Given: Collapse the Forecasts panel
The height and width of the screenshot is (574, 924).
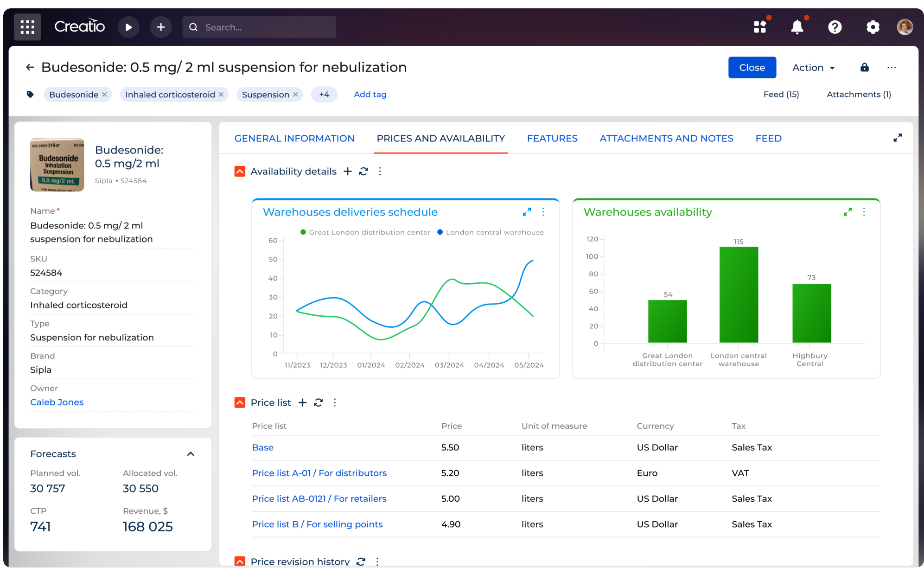Looking at the screenshot, I should click(x=191, y=453).
